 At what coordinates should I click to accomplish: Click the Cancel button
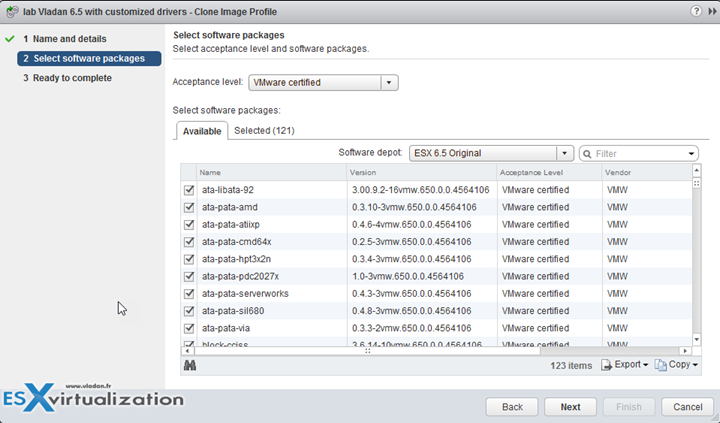687,407
